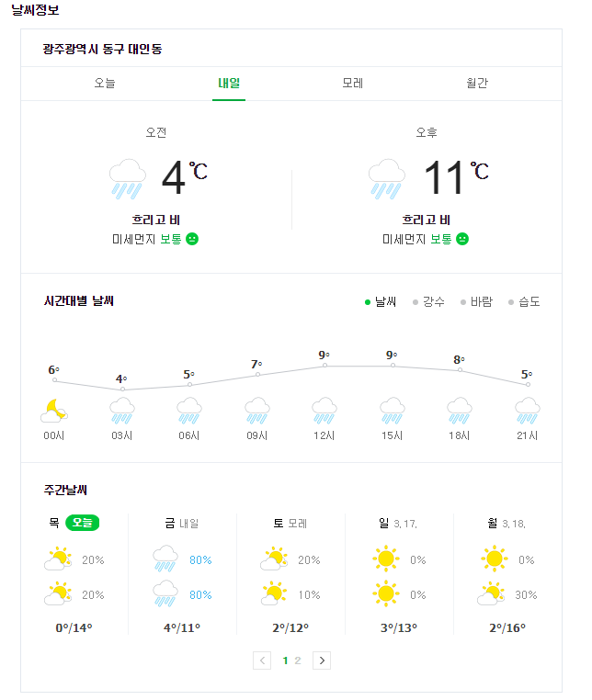The image size is (592, 700).
Task: Click the 15시 temperature point on the graph
Action: coord(393,366)
